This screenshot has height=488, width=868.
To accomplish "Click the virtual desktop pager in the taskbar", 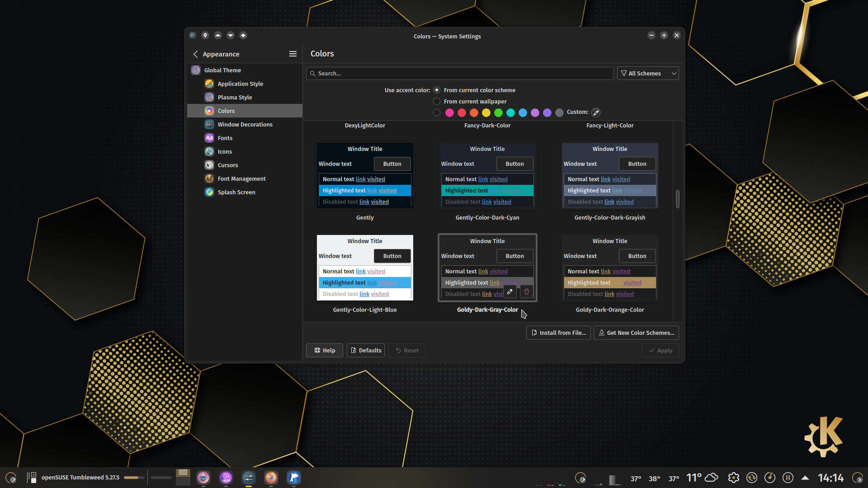I will click(183, 477).
